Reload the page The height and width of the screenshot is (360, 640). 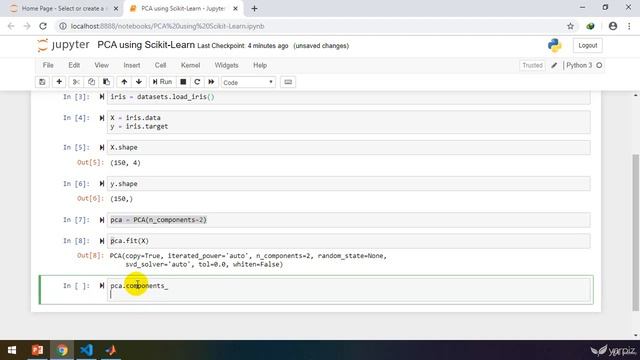(x=43, y=26)
